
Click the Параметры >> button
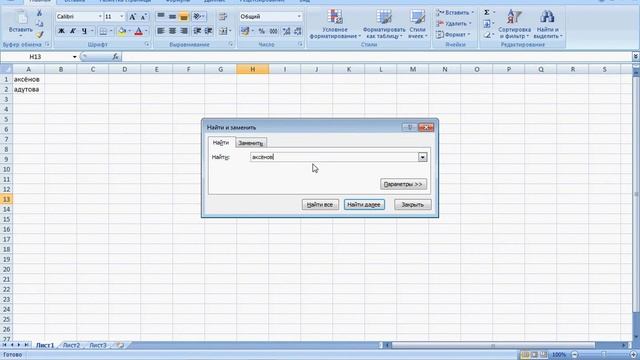click(403, 184)
